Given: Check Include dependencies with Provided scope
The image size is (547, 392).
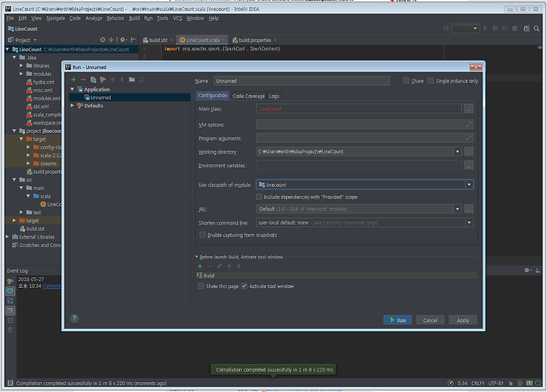Looking at the screenshot, I should [259, 197].
